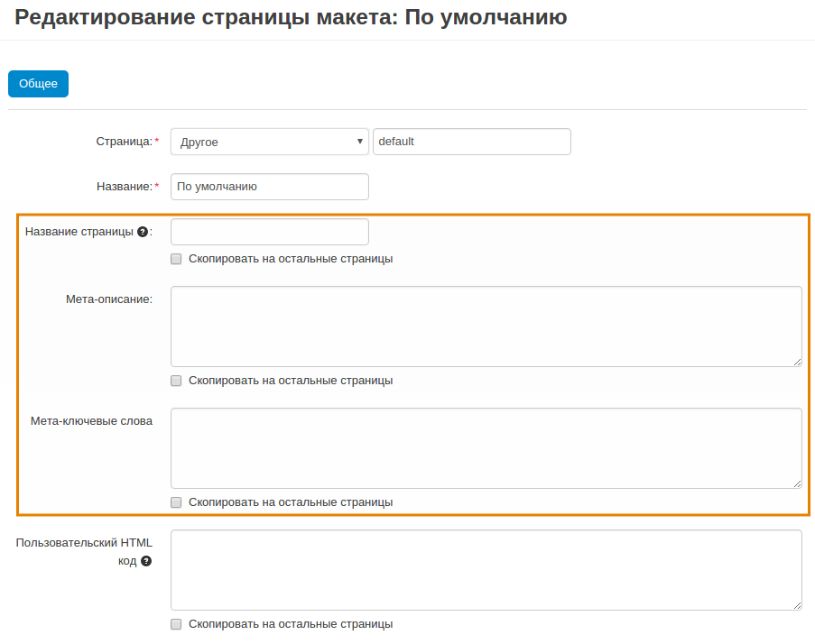This screenshot has height=644, width=815.
Task: Click inside the Мета-ключевые слова textarea
Action: [x=486, y=448]
